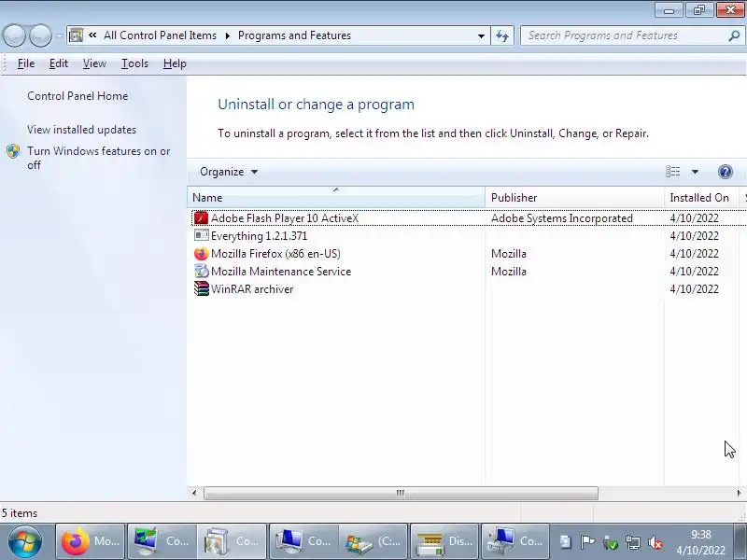Viewport: 747px width, 560px height.
Task: Select Mozilla Firefox (x86 en-US) entry
Action: [x=275, y=253]
